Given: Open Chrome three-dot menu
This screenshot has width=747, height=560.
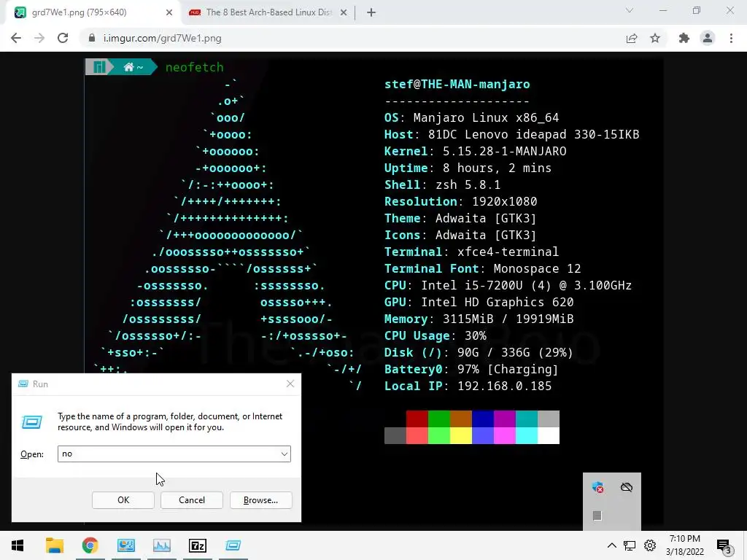Looking at the screenshot, I should (731, 38).
